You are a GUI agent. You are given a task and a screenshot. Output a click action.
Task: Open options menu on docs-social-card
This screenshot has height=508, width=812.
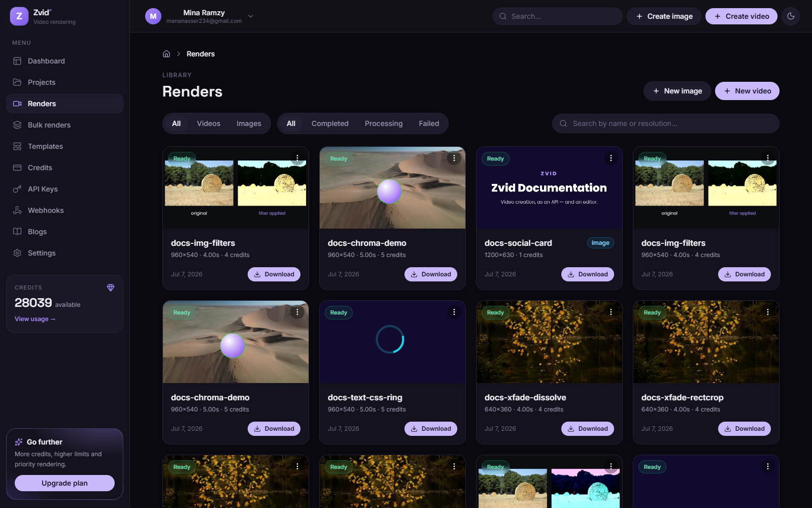(x=611, y=158)
